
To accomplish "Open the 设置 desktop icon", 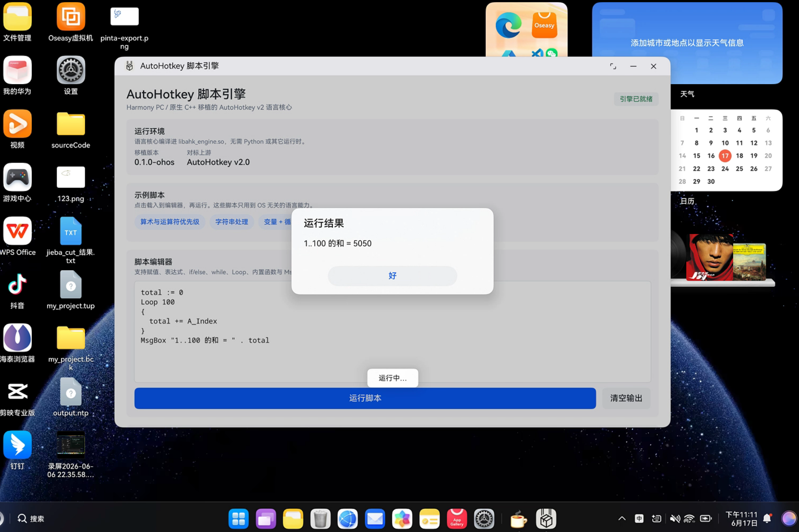I will point(71,70).
